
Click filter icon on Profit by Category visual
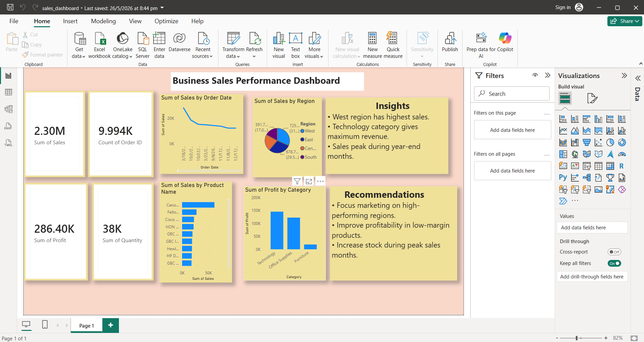pyautogui.click(x=297, y=181)
